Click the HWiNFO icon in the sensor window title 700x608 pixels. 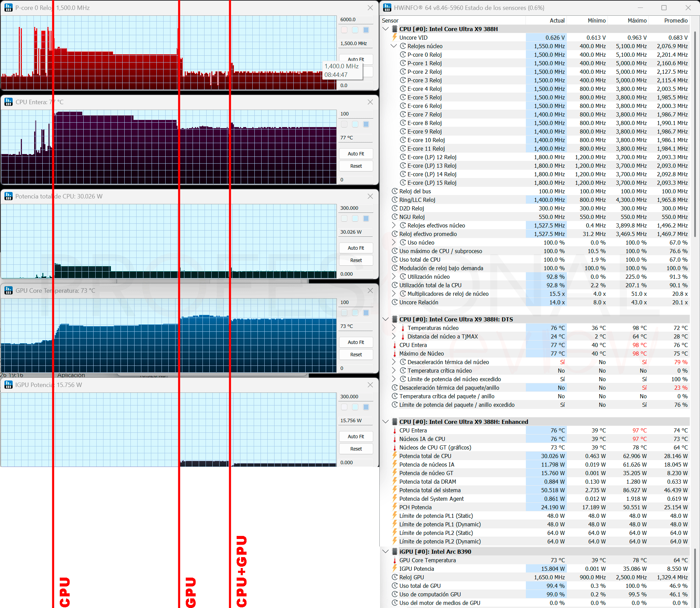[387, 8]
